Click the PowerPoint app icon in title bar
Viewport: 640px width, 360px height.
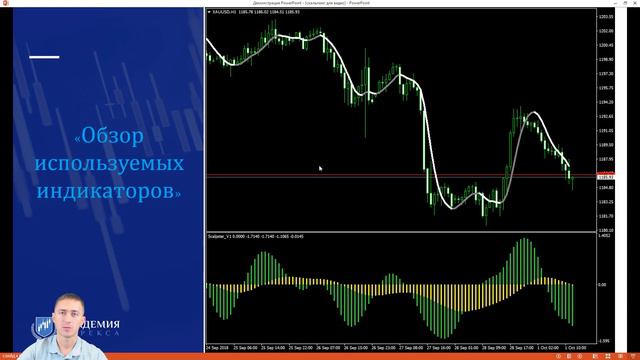[x=5, y=3]
